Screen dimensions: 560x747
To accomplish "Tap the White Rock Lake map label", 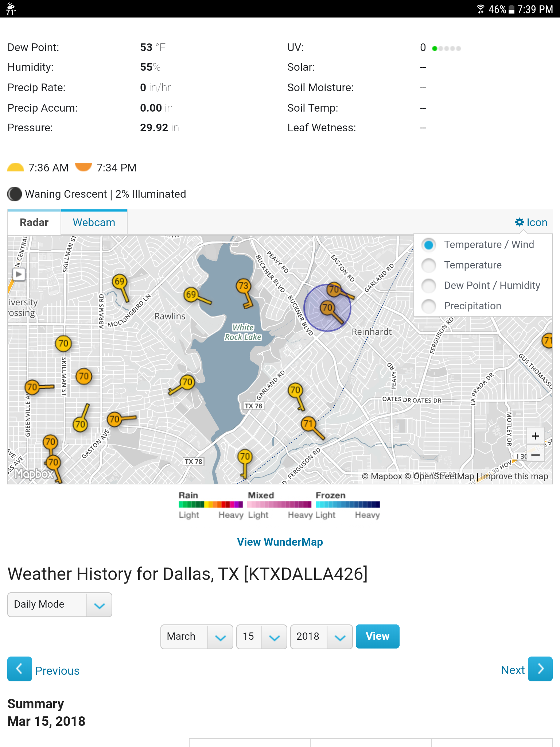I will pos(243,332).
